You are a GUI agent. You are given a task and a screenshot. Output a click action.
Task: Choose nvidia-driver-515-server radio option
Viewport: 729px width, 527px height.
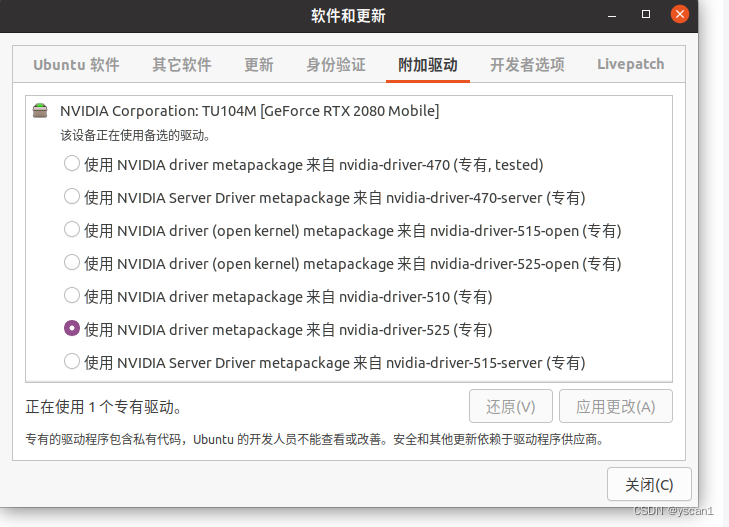click(x=72, y=362)
